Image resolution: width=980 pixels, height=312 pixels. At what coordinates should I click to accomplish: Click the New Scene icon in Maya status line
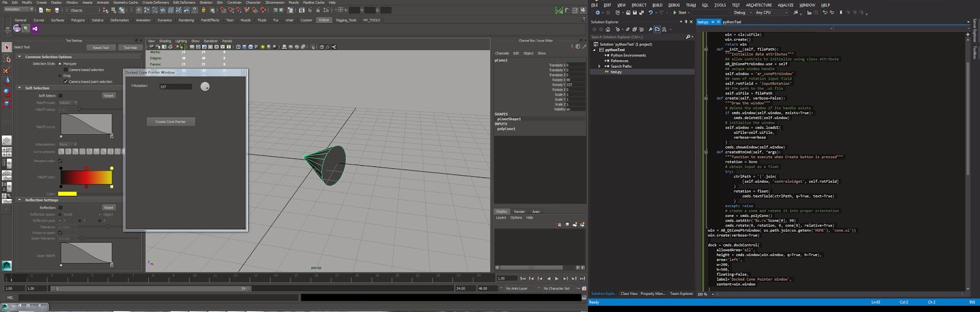pos(41,10)
